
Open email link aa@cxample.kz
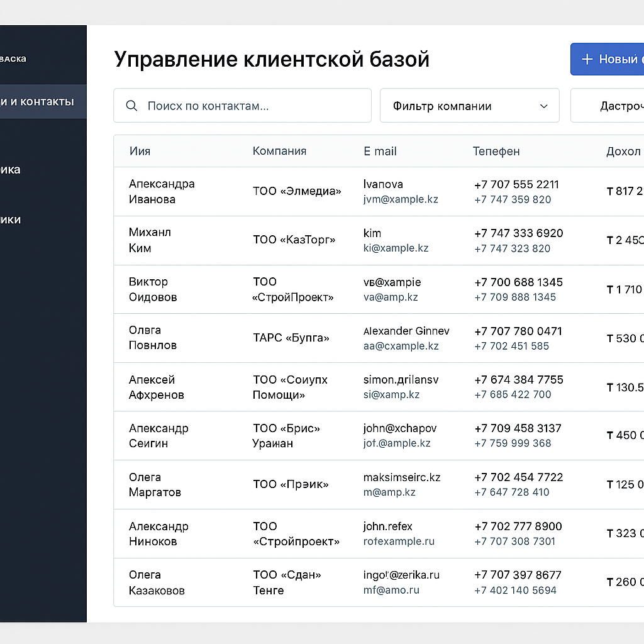point(401,346)
